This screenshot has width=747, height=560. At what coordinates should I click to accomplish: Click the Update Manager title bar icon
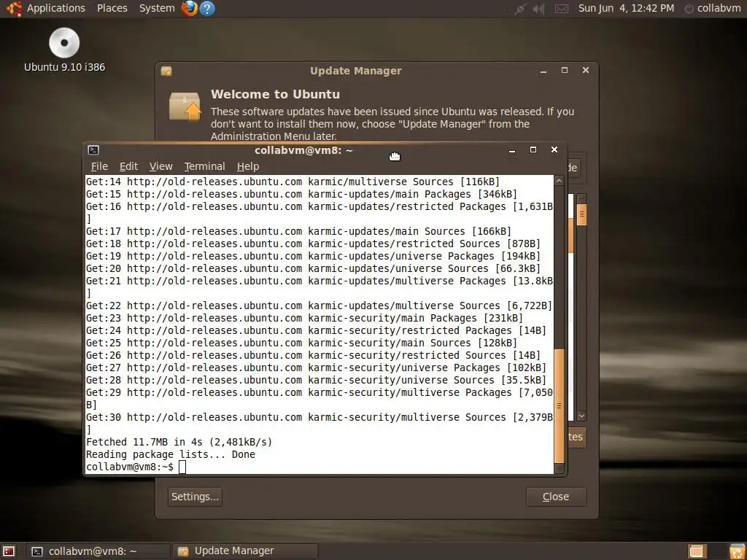(x=166, y=71)
